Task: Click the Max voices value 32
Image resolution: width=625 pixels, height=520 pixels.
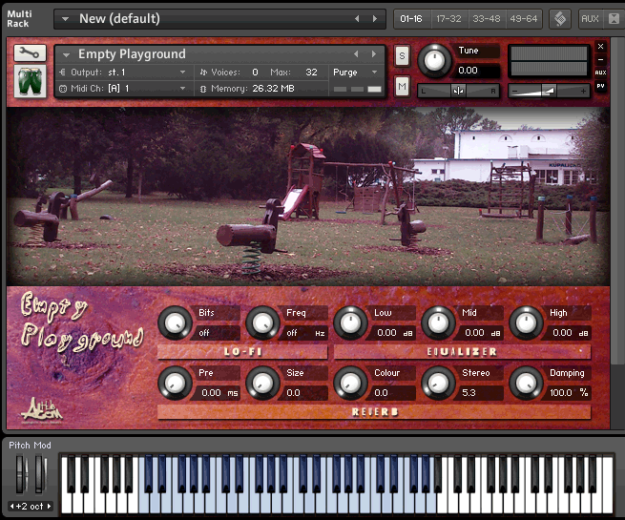Action: coord(311,72)
